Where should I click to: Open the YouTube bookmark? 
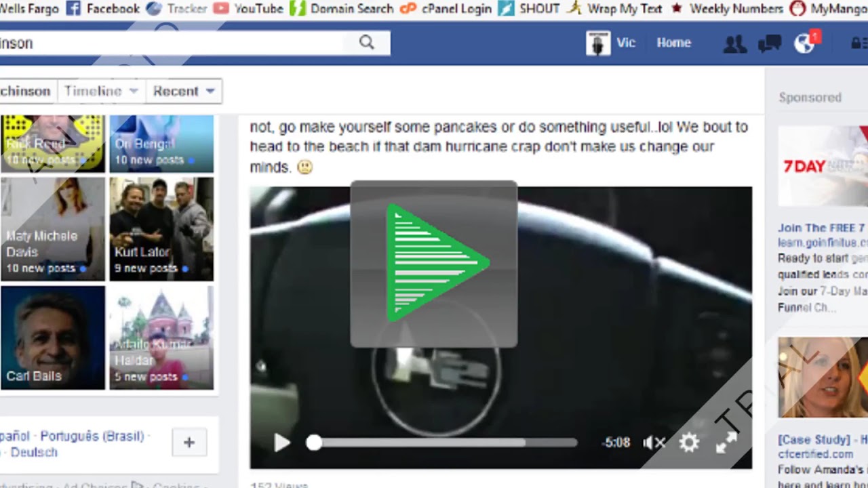pos(248,9)
